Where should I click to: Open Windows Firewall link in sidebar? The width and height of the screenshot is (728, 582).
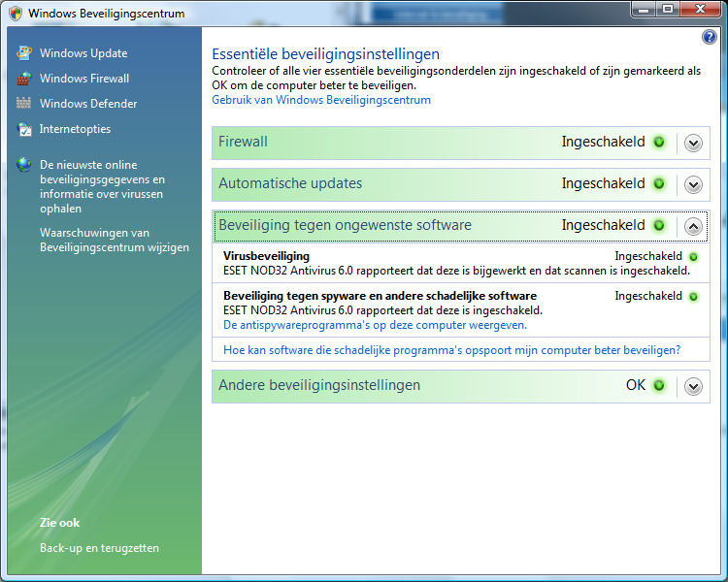point(84,79)
